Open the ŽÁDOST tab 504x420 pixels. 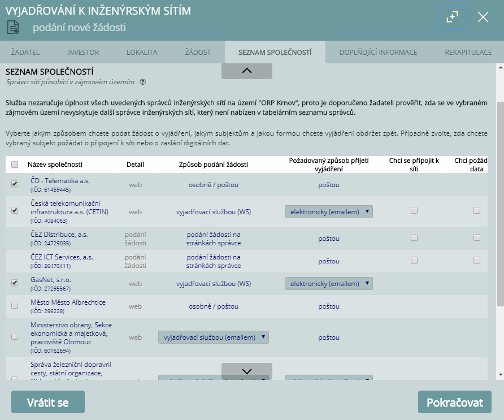tap(198, 53)
